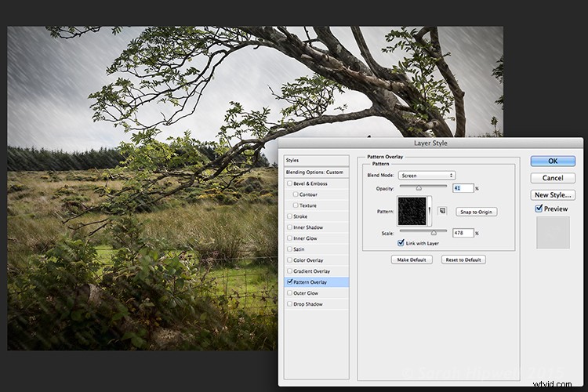588x392 pixels.
Task: Create new preset from current pattern icon
Action: point(442,211)
